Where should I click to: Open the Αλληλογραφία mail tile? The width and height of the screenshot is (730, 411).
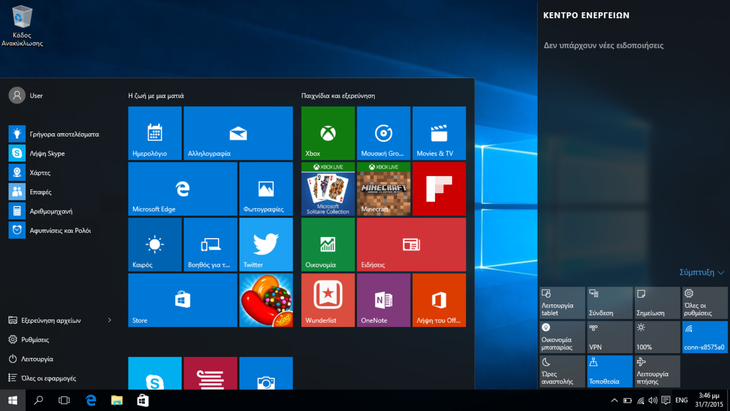tap(238, 133)
